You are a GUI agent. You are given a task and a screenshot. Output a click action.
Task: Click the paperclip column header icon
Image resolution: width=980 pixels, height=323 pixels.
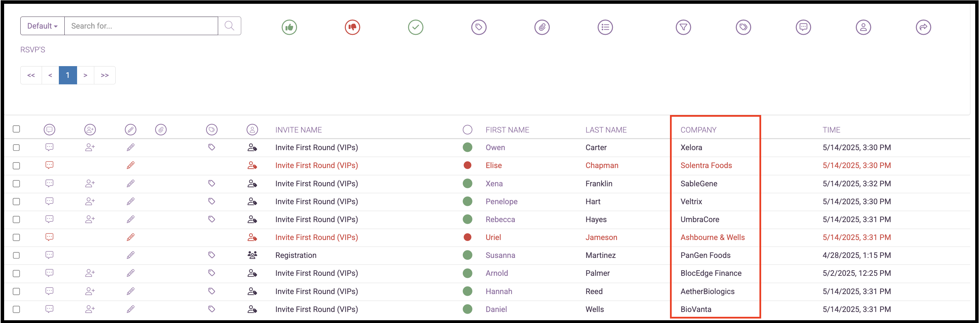tap(161, 129)
